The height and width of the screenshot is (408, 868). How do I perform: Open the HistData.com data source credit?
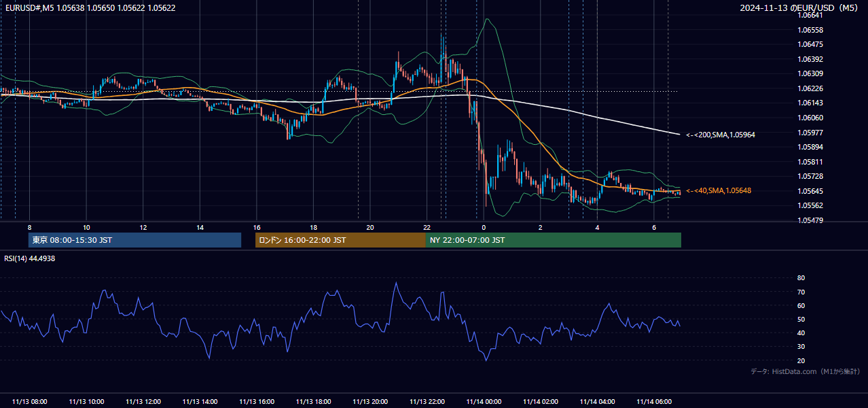[x=806, y=371]
